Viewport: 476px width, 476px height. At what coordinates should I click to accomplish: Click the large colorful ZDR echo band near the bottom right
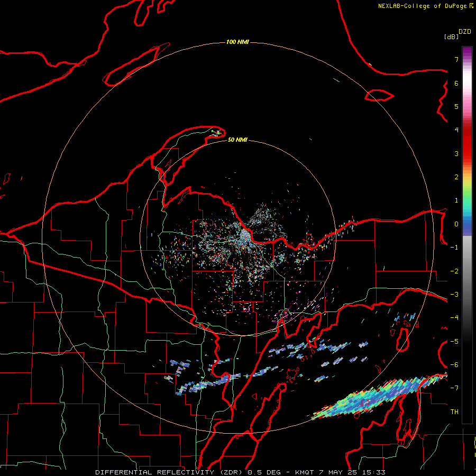[379, 397]
